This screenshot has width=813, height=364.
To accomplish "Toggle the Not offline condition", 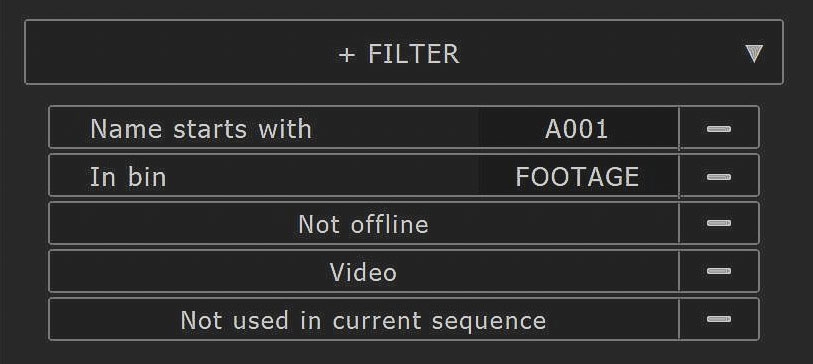I will pyautogui.click(x=363, y=223).
